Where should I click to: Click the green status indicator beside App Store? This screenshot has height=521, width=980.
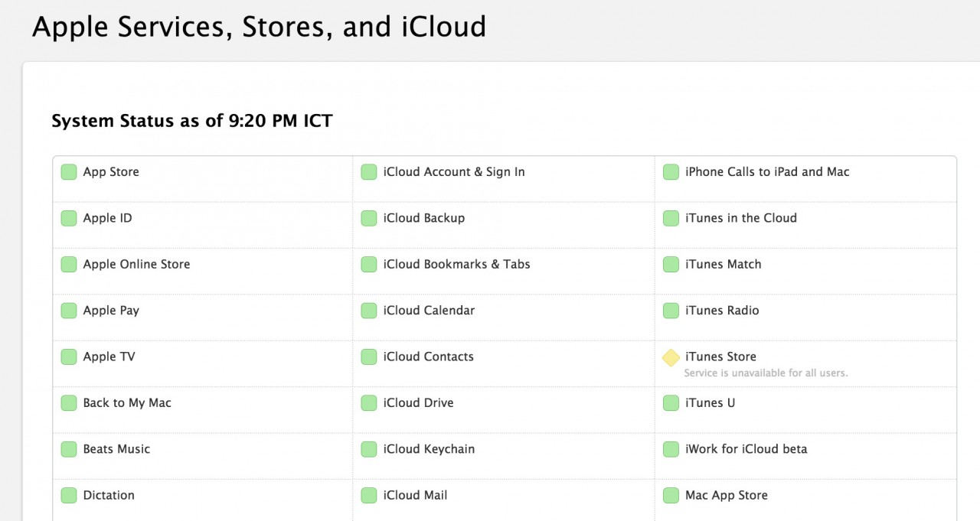coord(68,171)
